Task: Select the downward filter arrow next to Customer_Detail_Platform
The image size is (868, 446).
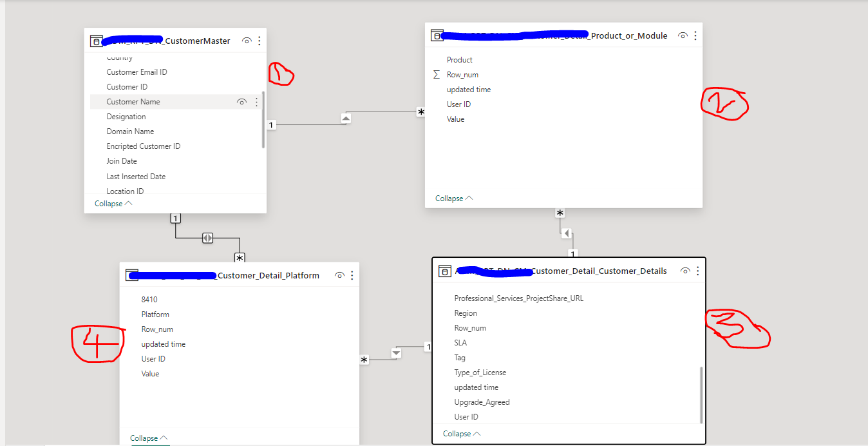Action: [396, 353]
